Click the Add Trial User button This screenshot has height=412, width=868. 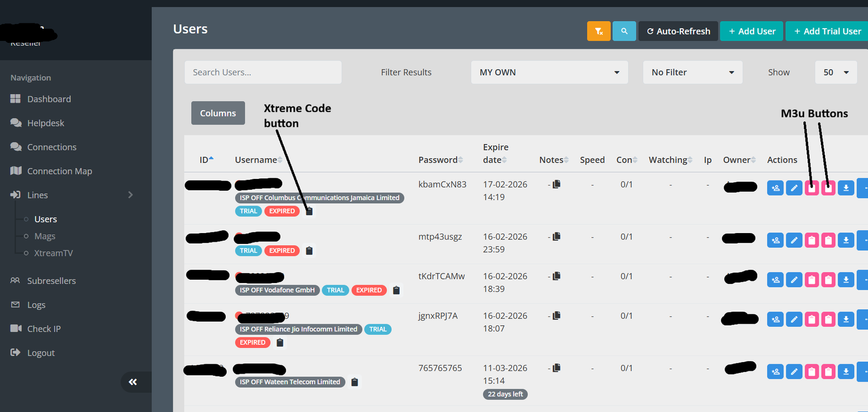click(x=827, y=31)
